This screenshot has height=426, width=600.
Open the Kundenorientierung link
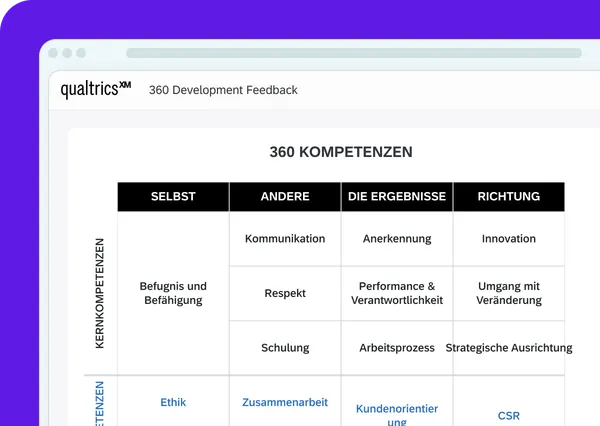tap(397, 415)
